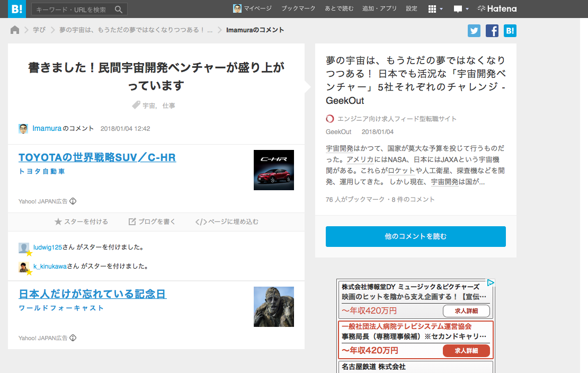
Task: Open the Imamura user profile link
Action: pyautogui.click(x=47, y=128)
